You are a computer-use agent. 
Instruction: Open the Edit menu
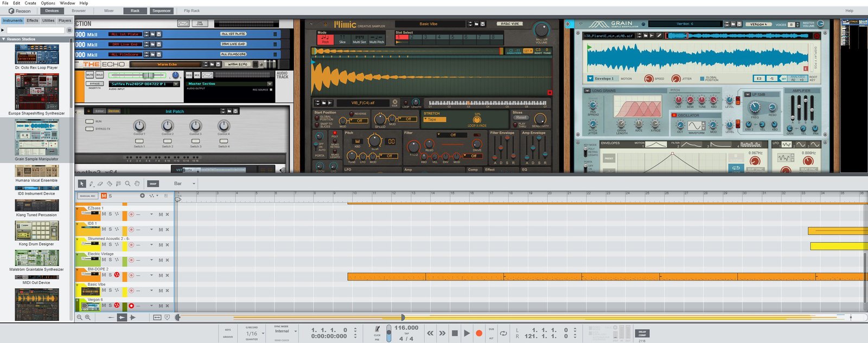[x=17, y=3]
